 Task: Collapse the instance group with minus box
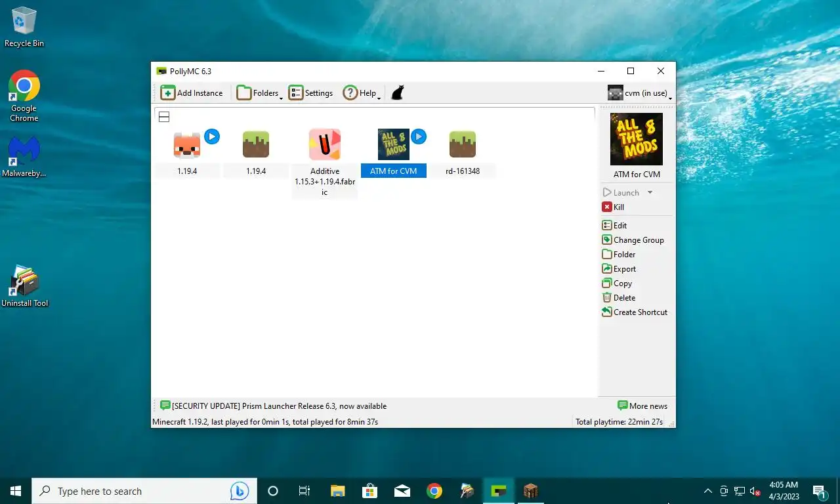point(164,117)
